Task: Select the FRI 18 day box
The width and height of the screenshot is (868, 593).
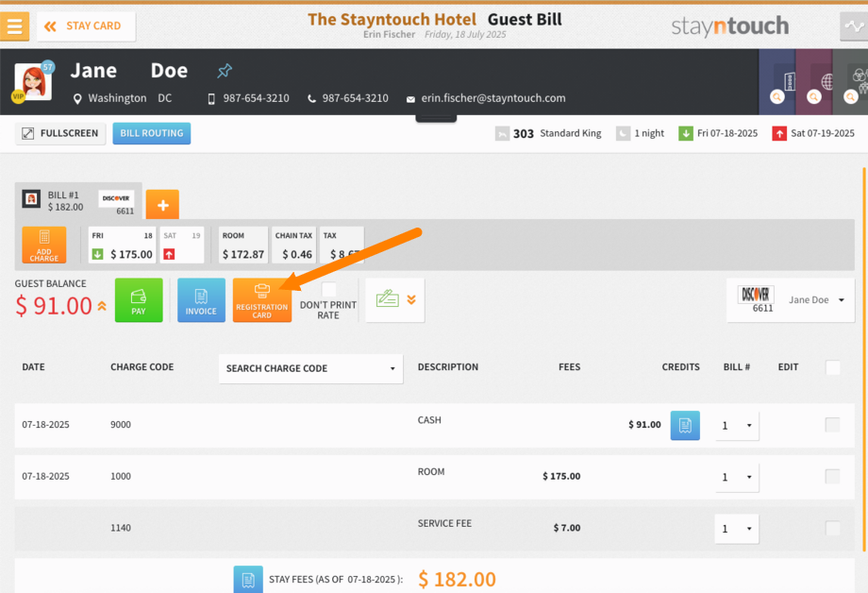Action: point(122,245)
